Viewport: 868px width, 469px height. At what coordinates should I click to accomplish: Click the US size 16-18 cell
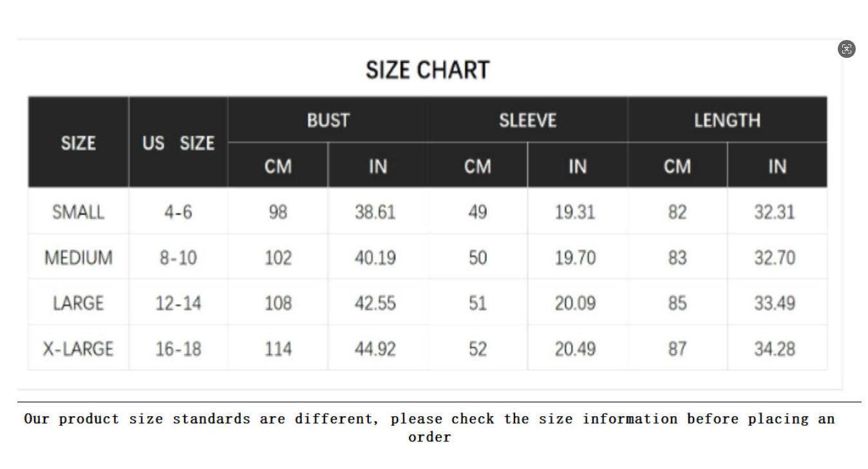[178, 349]
